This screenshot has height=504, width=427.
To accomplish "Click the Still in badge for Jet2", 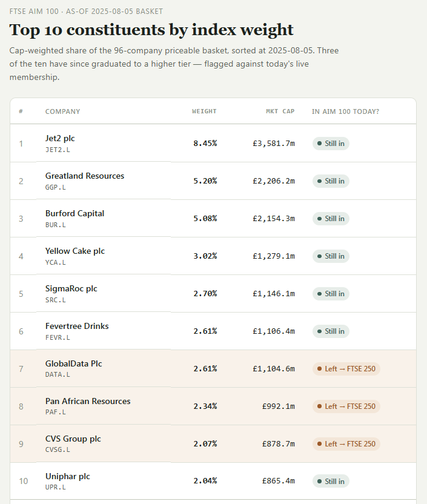I will 331,144.
